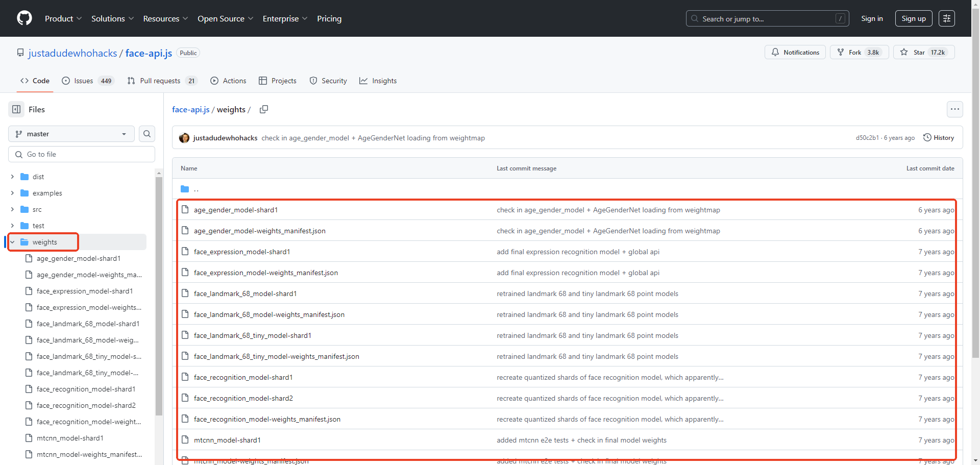980x465 pixels.
Task: Click the Sign in link
Action: pos(872,18)
